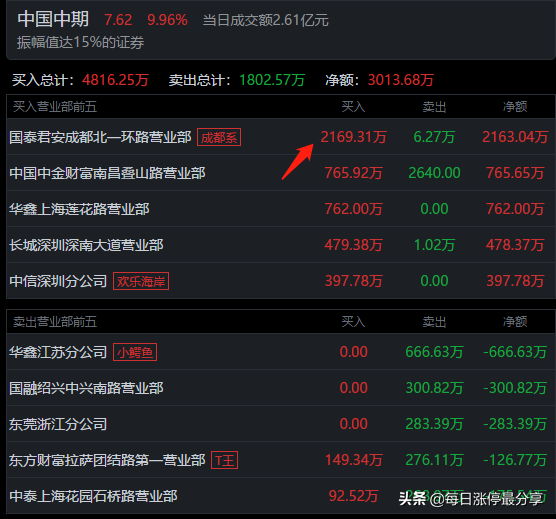Click sell amount 276.11万
Screen dimensions: 556x519
[x=434, y=460]
